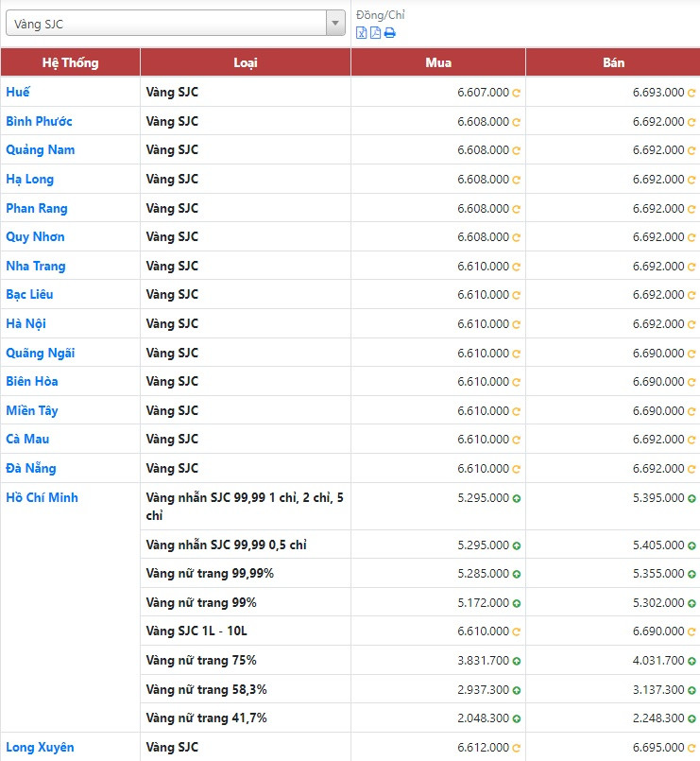Click unchanged icon beside Quãng Ngãi Mua price
The width and height of the screenshot is (700, 761).
pos(516,354)
